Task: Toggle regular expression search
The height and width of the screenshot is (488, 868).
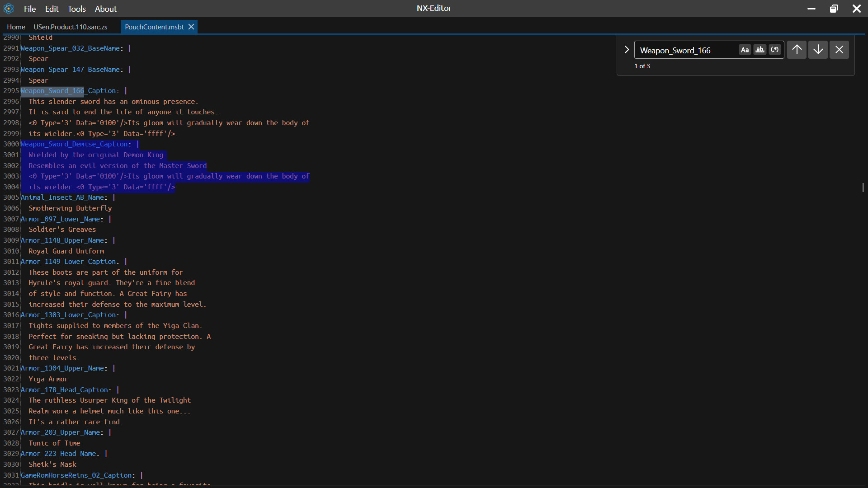Action: (x=775, y=50)
